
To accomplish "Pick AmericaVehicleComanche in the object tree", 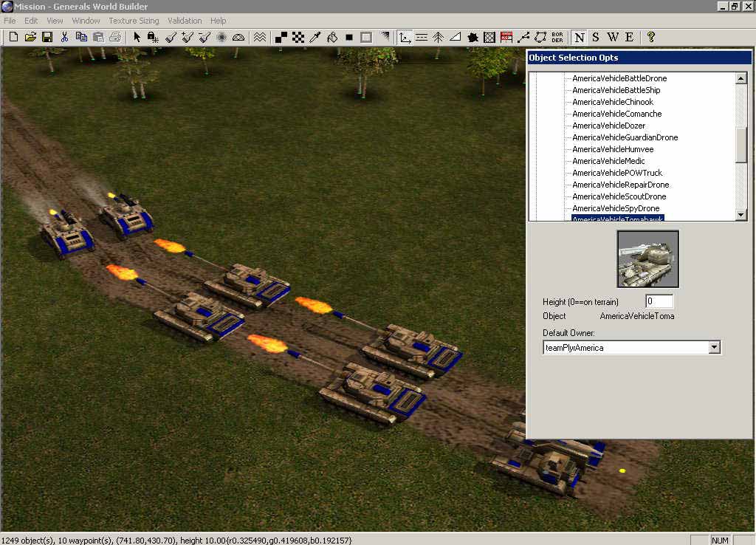I will pos(617,114).
